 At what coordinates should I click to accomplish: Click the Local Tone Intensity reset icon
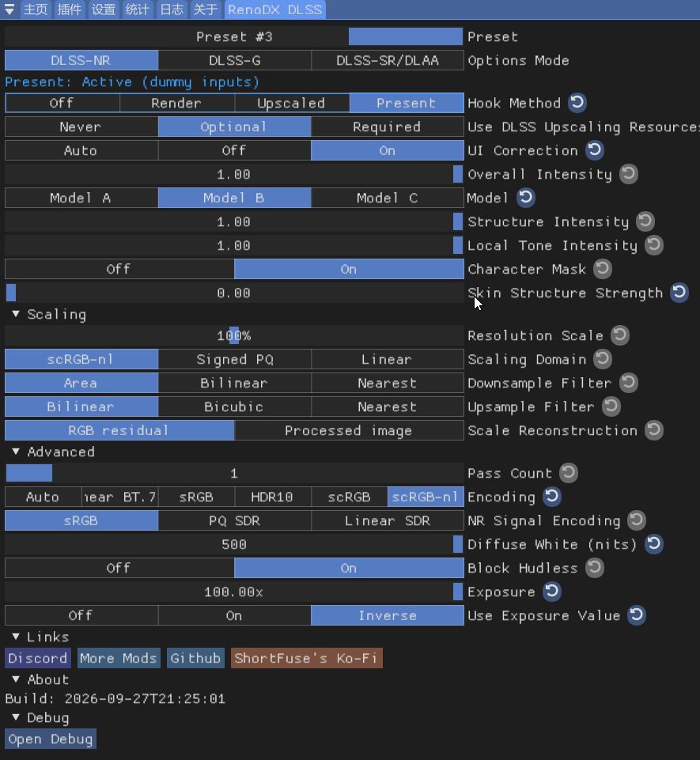pyautogui.click(x=654, y=245)
